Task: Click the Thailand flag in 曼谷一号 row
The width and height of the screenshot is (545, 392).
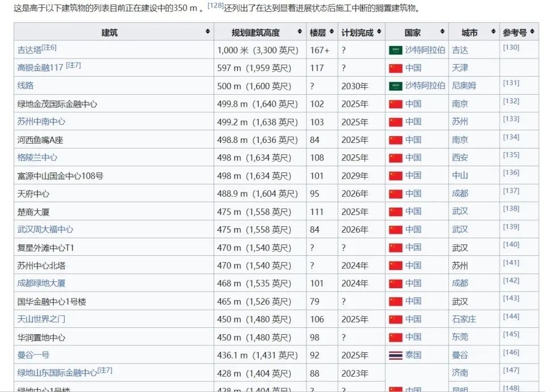Action: pyautogui.click(x=395, y=356)
